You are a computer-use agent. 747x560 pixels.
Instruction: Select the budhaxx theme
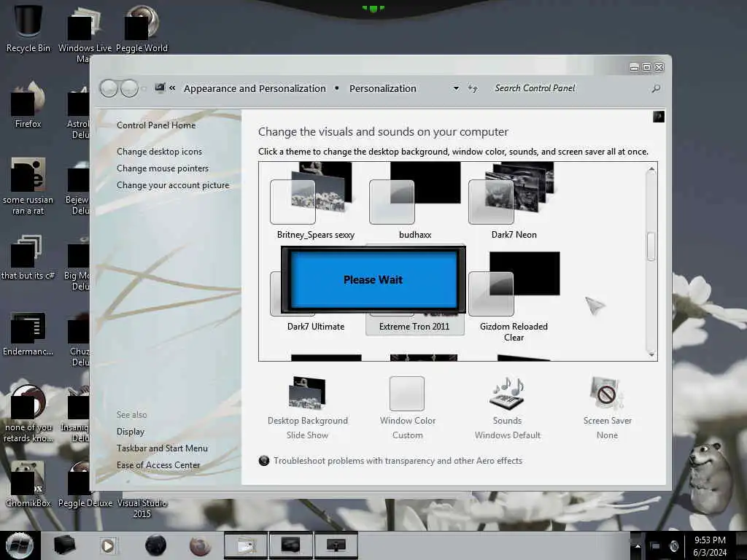click(x=415, y=201)
